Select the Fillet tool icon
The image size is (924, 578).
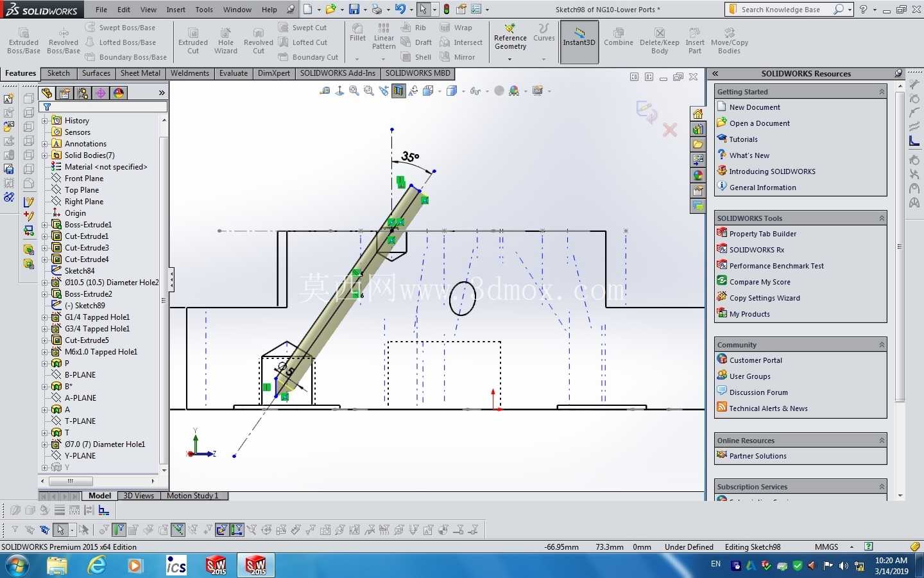click(x=357, y=33)
